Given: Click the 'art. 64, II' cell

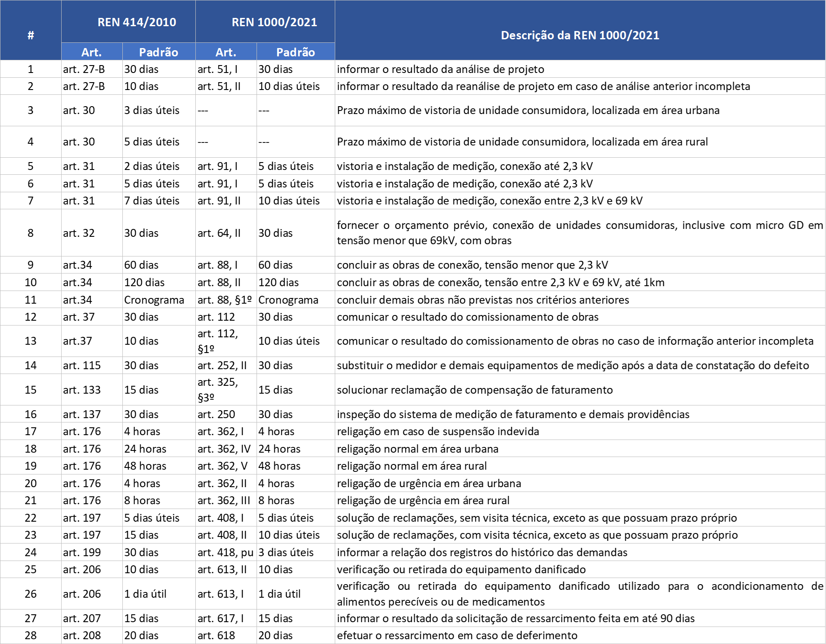Looking at the screenshot, I should coord(219,233).
